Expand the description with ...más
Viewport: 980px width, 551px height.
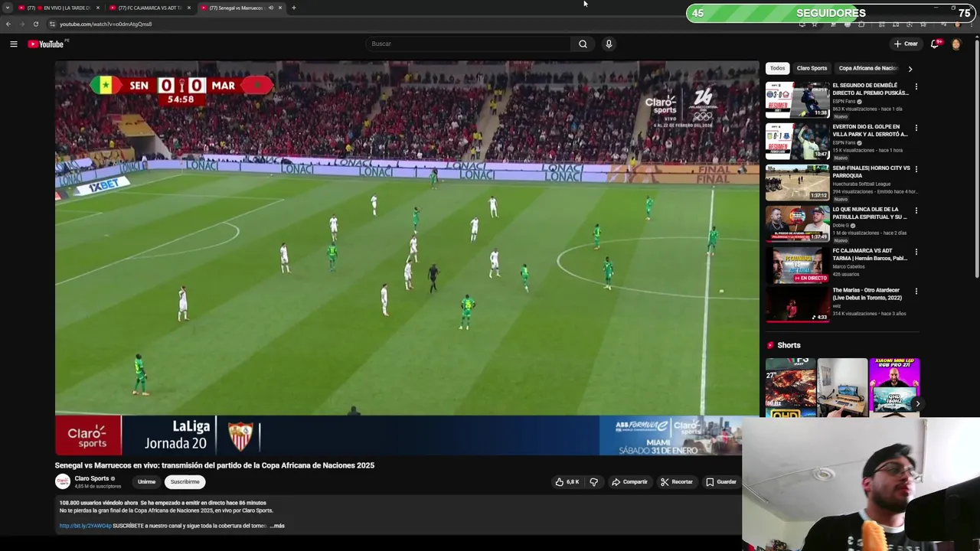point(277,526)
